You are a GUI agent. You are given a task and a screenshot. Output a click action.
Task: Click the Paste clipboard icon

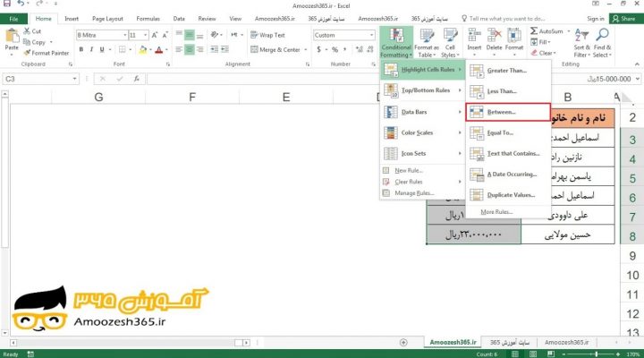click(12, 36)
